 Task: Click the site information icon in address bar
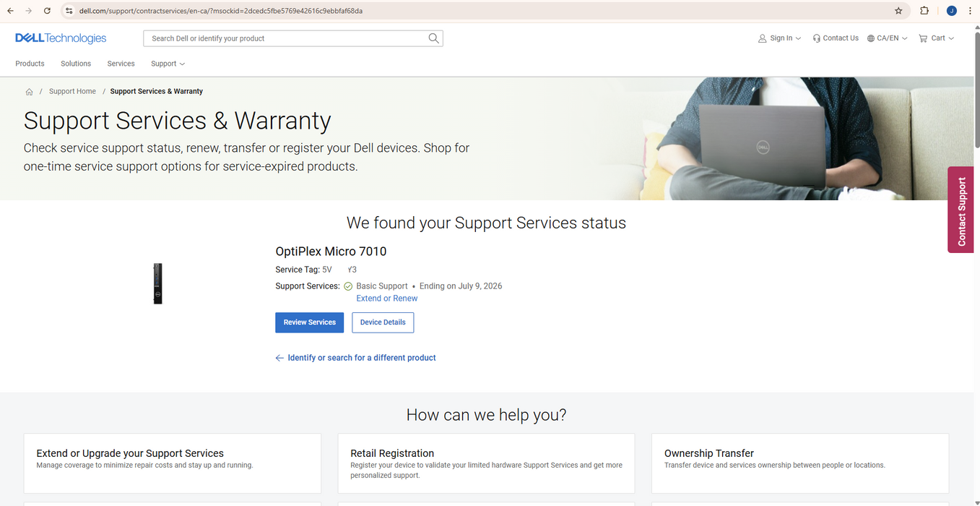69,11
